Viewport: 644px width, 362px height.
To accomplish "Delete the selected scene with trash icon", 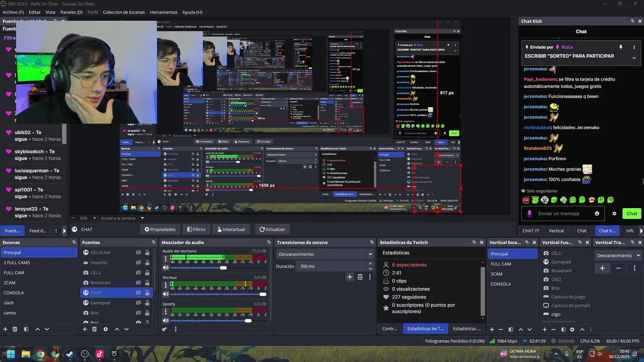I will 15,329.
